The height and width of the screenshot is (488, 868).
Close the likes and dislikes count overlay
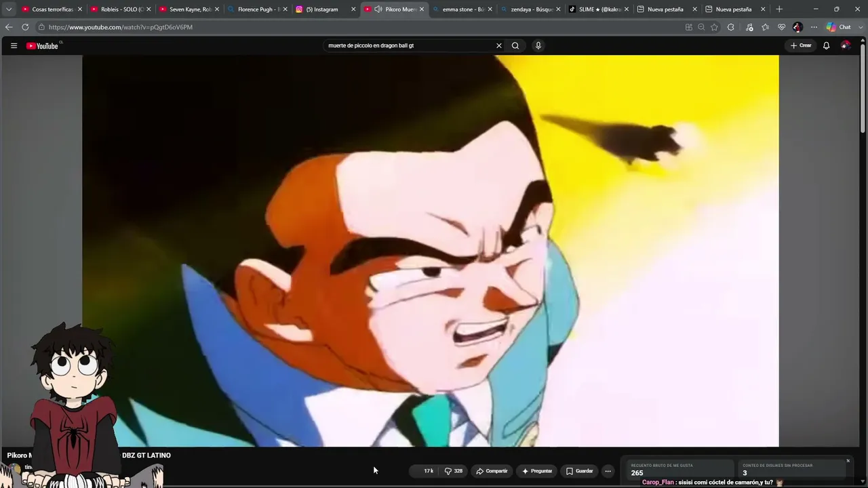(848, 461)
